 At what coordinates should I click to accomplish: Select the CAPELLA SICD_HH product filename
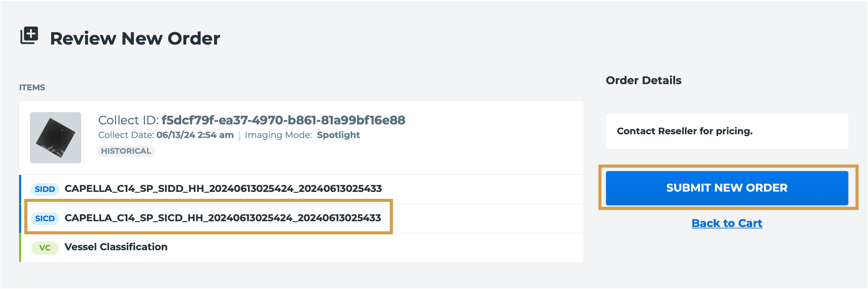[x=223, y=218]
